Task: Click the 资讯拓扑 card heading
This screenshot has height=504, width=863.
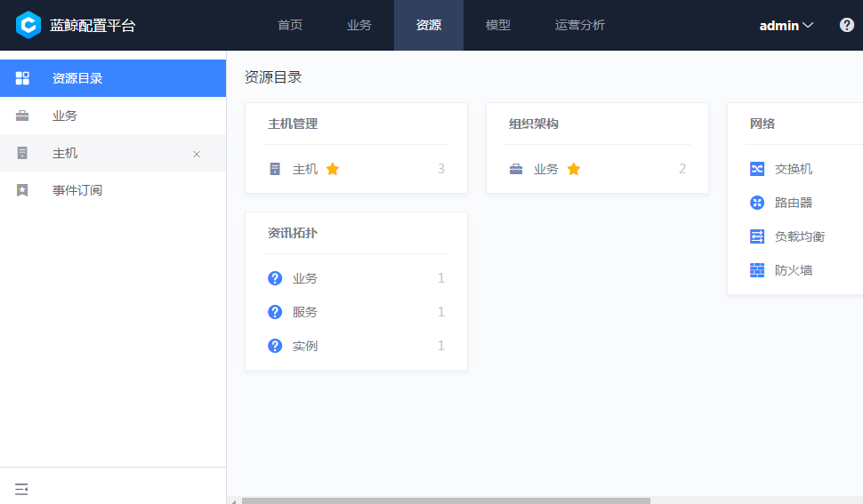Action: [293, 233]
